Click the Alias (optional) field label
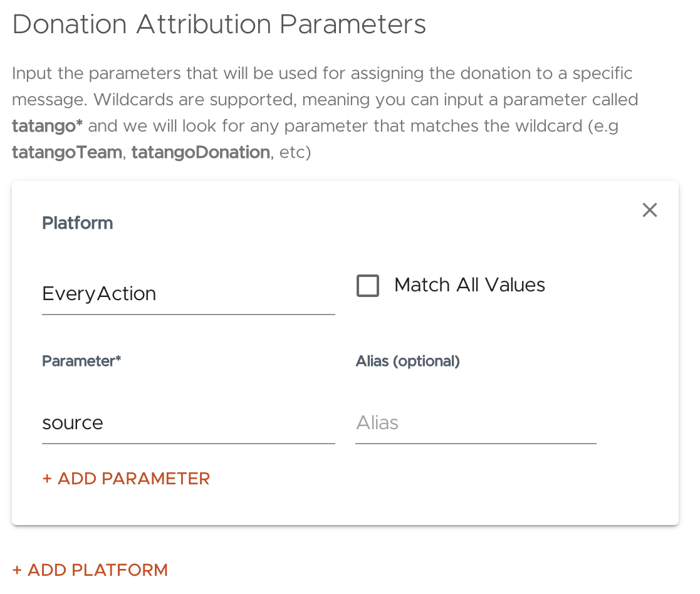 pos(408,361)
